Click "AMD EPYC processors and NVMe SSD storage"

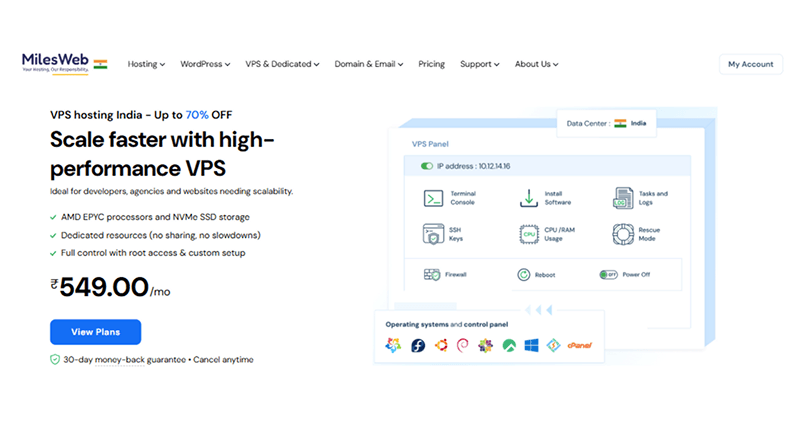[155, 217]
